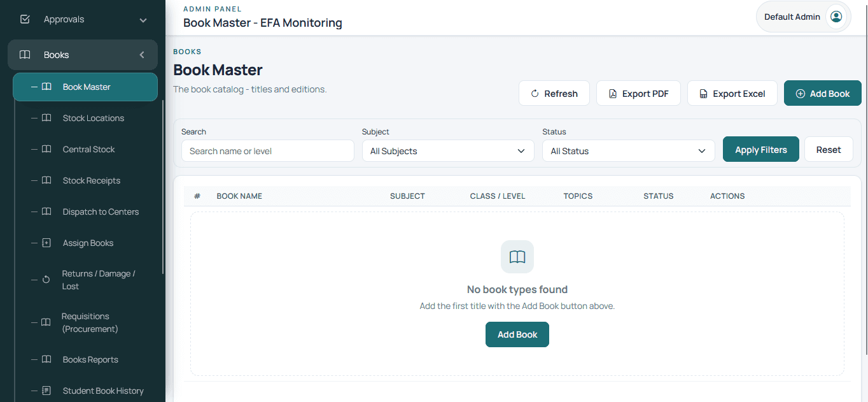This screenshot has height=402, width=868.
Task: Open Requisitions (Procurement)
Action: pos(86,322)
